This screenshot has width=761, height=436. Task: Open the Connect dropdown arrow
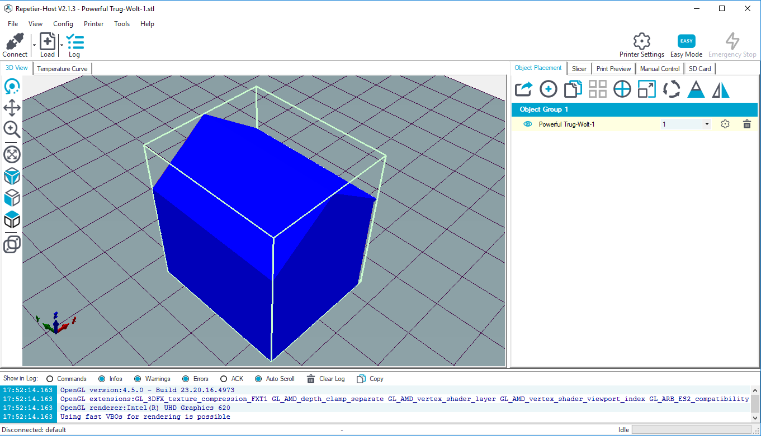coord(34,45)
